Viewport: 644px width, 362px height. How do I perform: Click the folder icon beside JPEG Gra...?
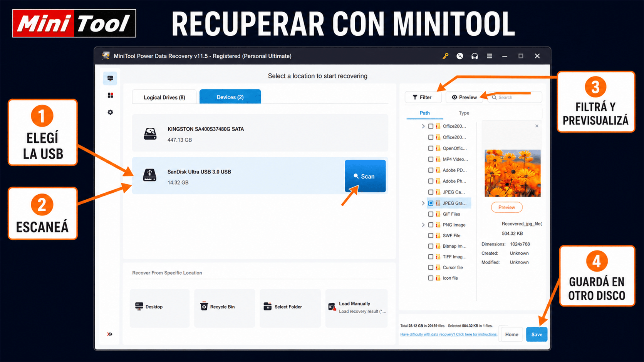tap(438, 203)
